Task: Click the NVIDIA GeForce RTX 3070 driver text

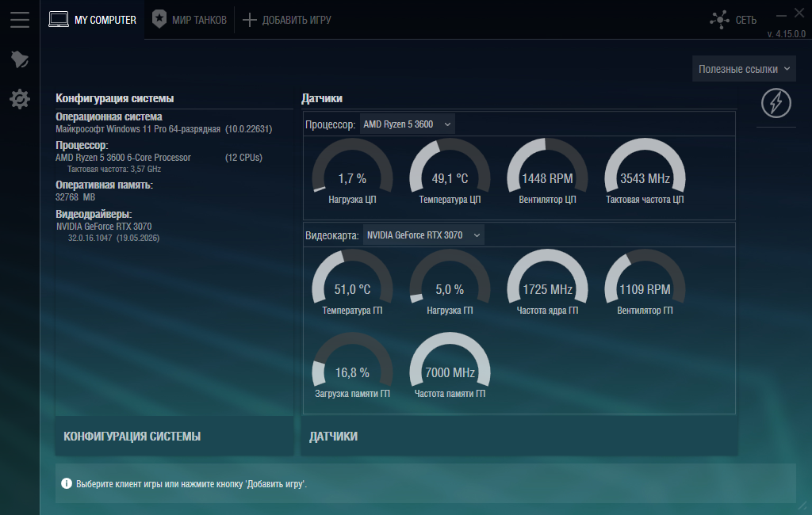Action: point(104,226)
